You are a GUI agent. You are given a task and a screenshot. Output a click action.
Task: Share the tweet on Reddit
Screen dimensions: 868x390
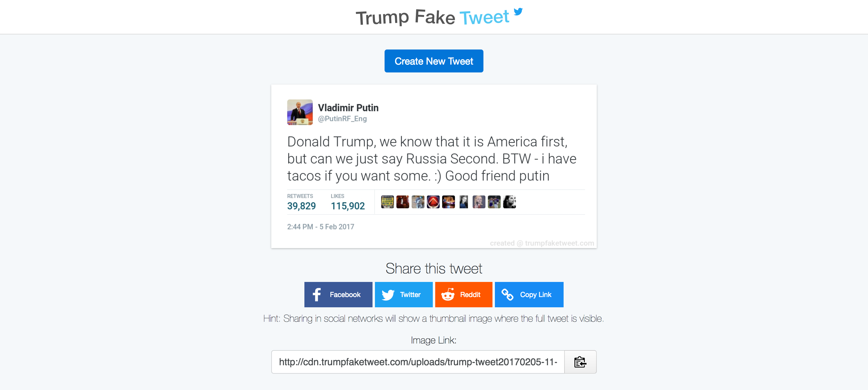463,294
